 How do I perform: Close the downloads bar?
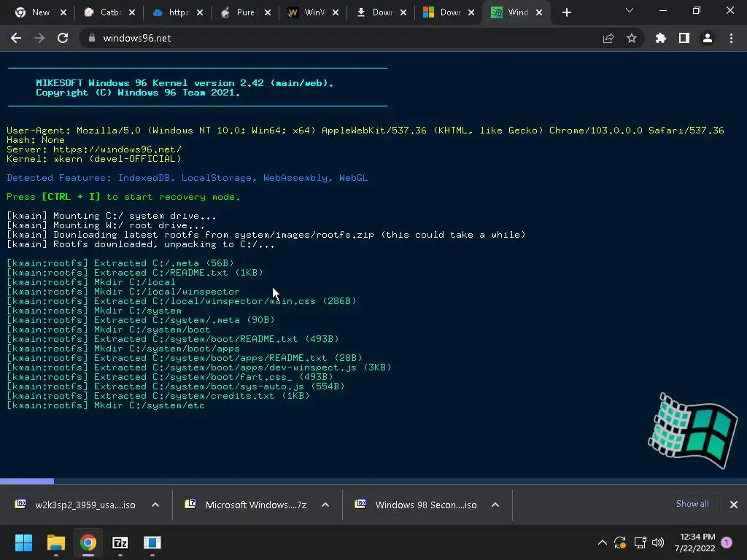coord(734,505)
